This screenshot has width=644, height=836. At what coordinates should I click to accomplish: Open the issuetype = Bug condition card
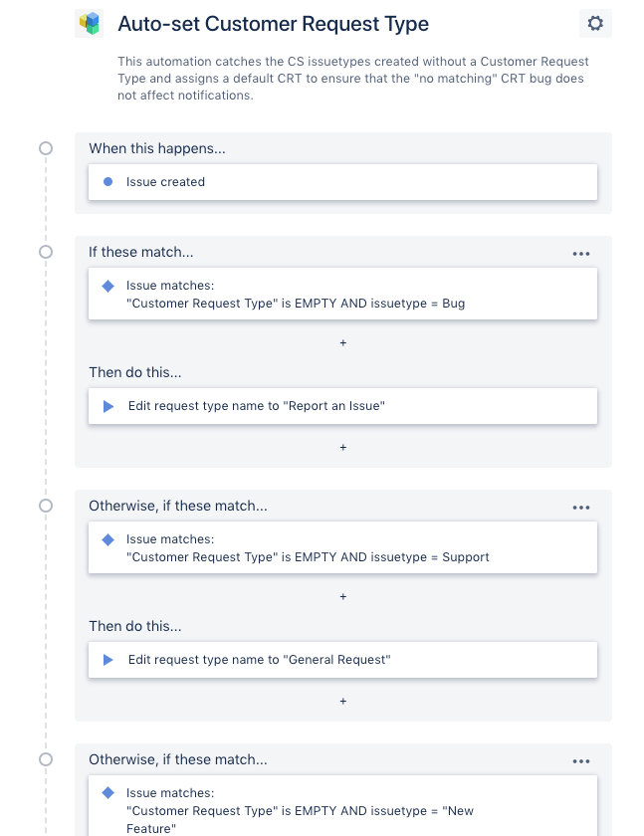pyautogui.click(x=342, y=294)
